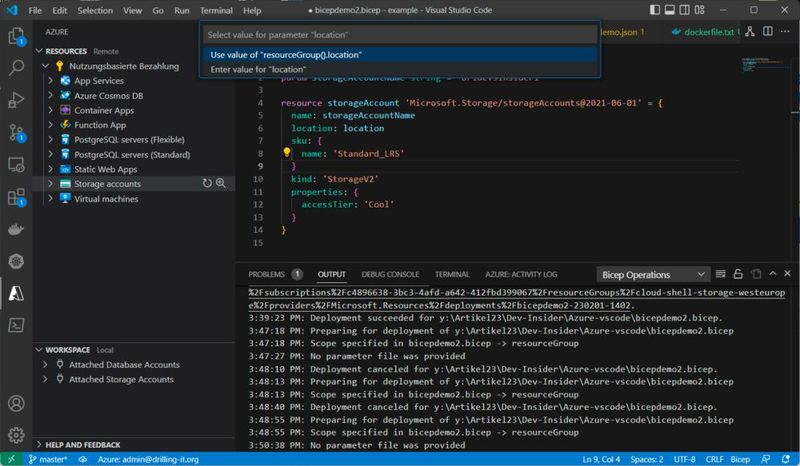The image size is (800, 466).
Task: Select PostgreSQL servers (Flexible) item
Action: (130, 139)
